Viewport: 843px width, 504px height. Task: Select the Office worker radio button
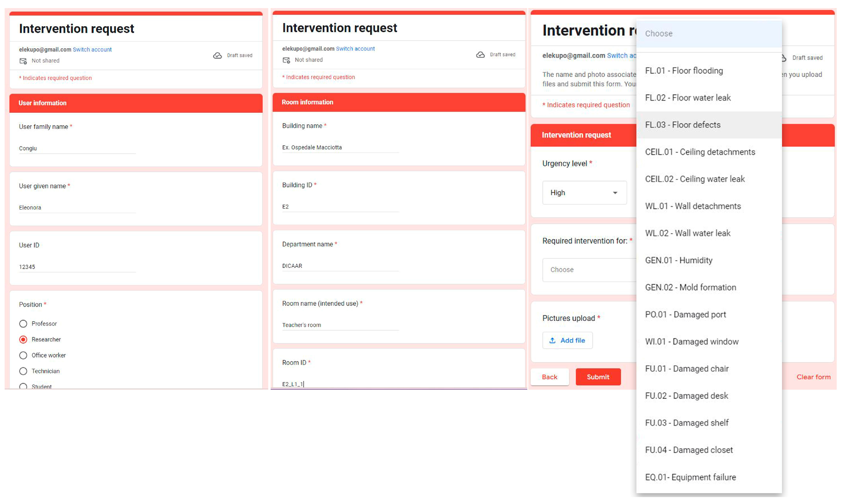[23, 355]
